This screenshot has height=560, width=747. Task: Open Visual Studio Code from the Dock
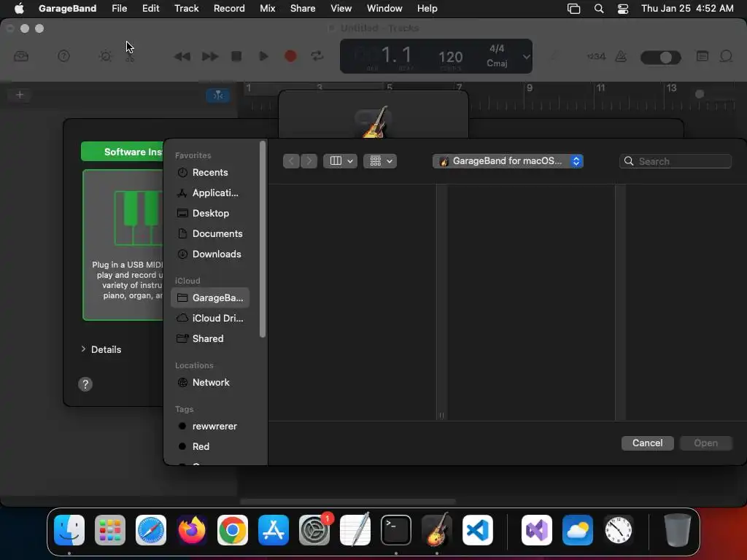tap(478, 530)
